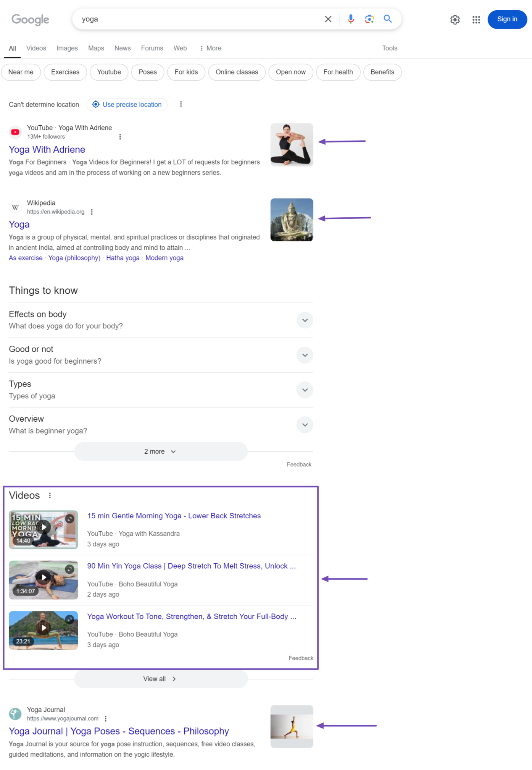The height and width of the screenshot is (770, 532).
Task: Switch to the Images tab
Action: coord(67,48)
